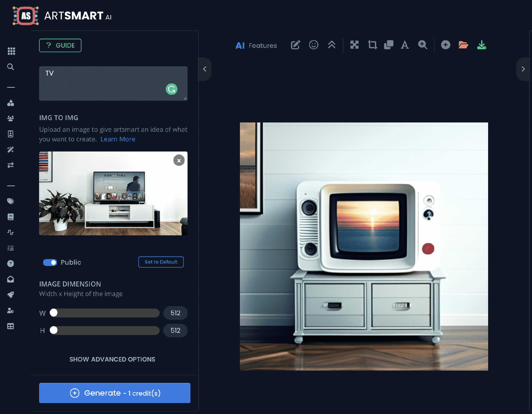Viewport: 532px width, 414px height.
Task: Open the magic wand enhance tool in sidebar
Action: [11, 149]
